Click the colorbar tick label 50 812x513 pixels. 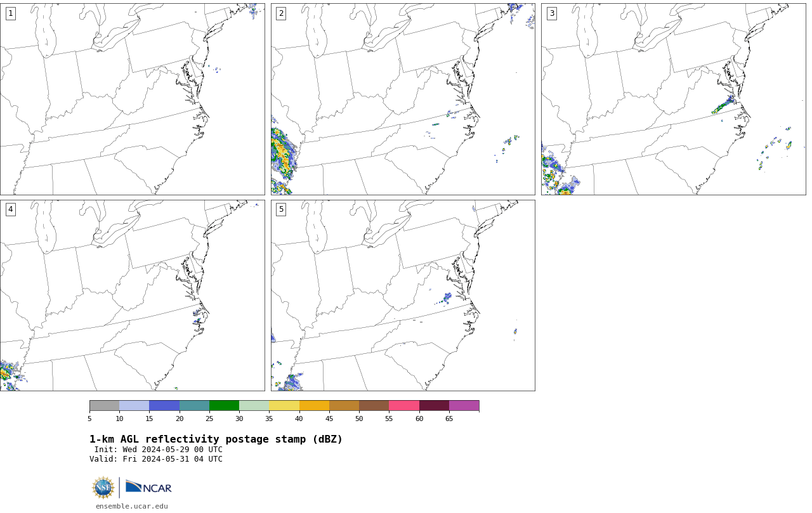tap(359, 419)
